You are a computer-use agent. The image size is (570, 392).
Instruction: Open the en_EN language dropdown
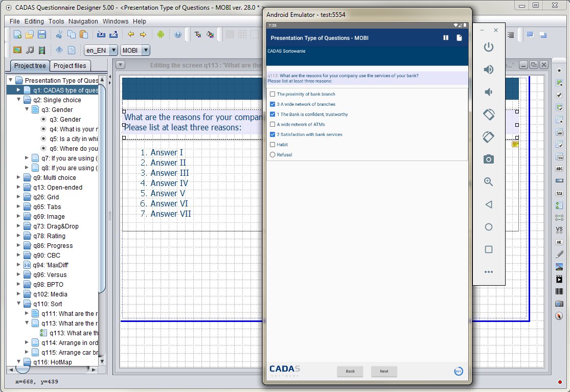(x=113, y=50)
